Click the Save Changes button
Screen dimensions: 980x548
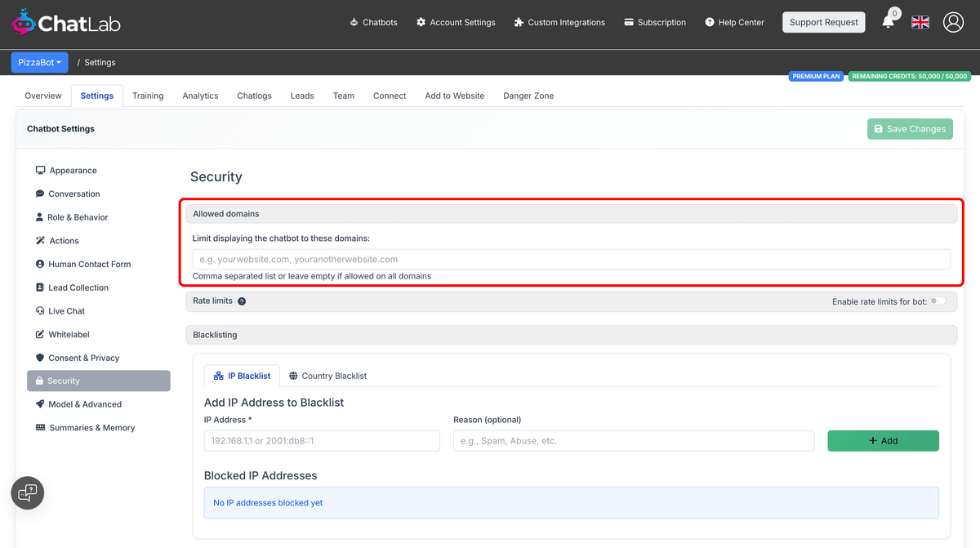click(910, 128)
